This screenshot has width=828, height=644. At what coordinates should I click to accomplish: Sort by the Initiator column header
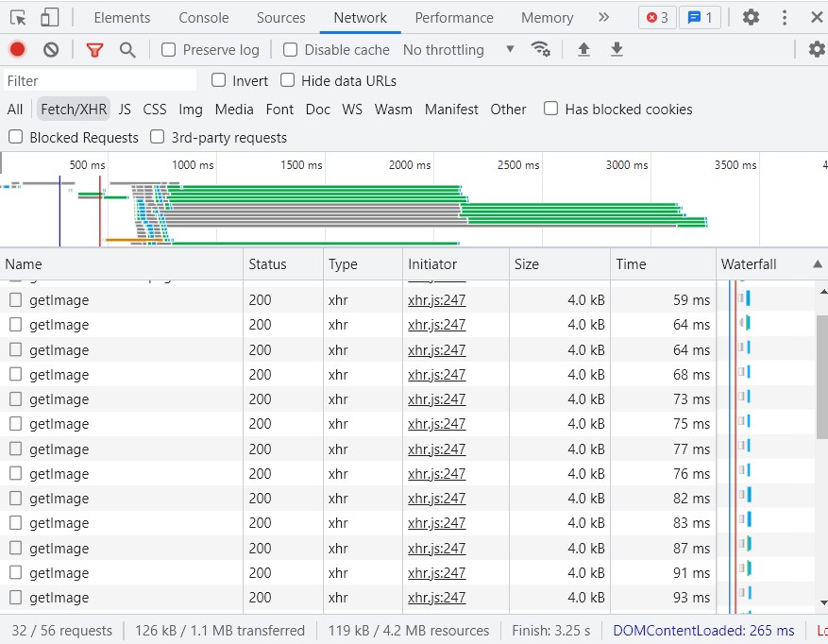pos(456,264)
